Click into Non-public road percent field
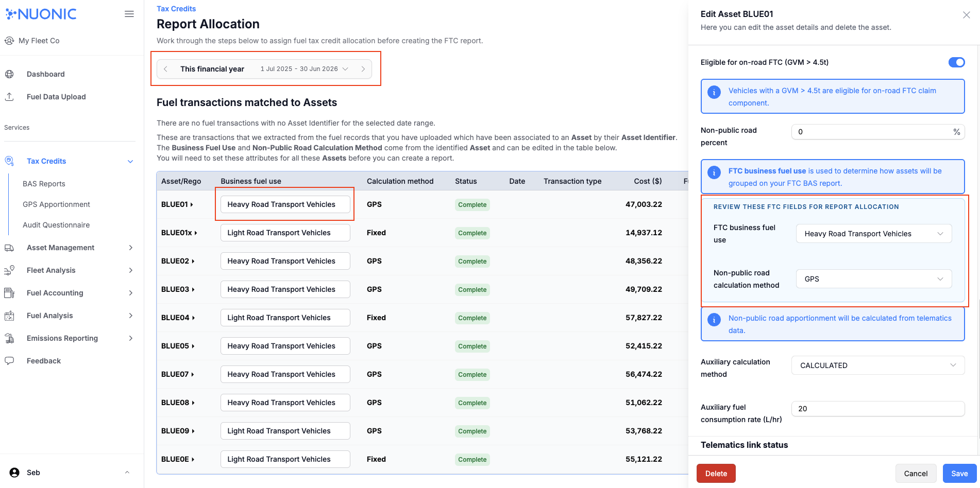Screen dimensions: 980x488 (878, 132)
